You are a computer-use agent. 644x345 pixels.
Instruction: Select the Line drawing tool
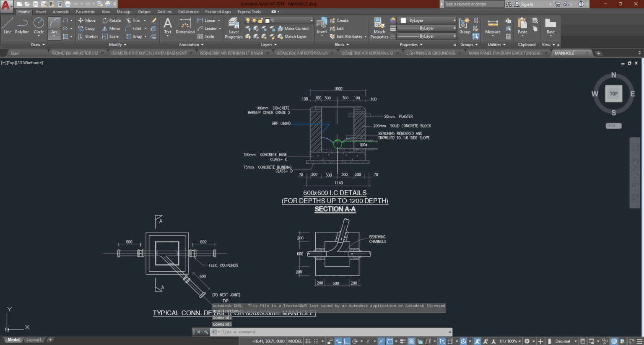(x=7, y=26)
